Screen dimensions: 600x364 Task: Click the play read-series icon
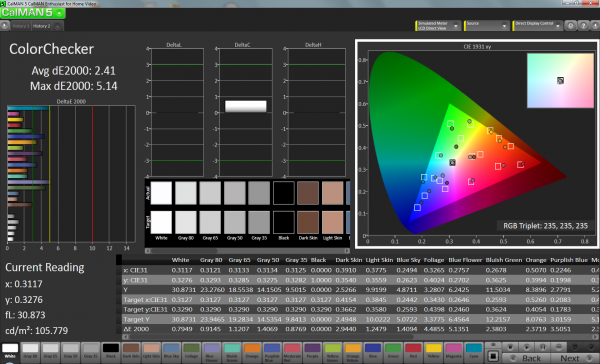526,347
